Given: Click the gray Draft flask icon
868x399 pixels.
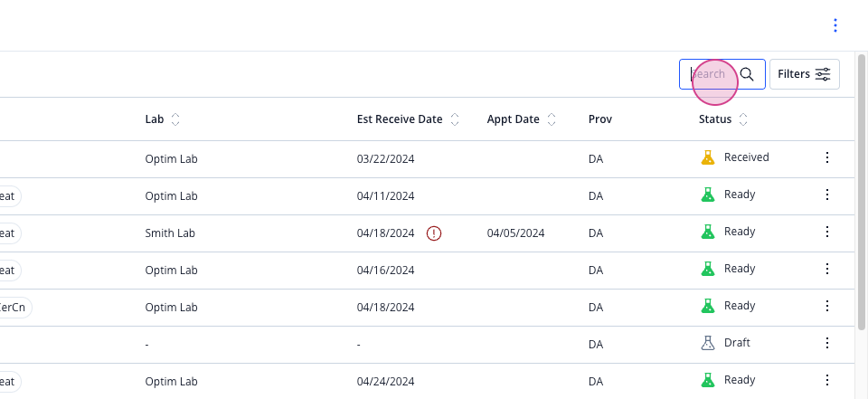Looking at the screenshot, I should [x=708, y=344].
